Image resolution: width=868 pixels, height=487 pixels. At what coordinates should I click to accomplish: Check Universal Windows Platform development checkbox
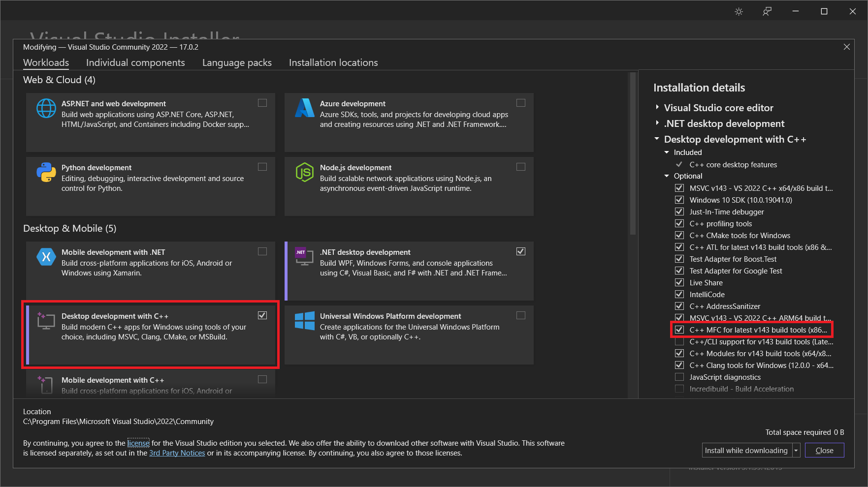521,315
